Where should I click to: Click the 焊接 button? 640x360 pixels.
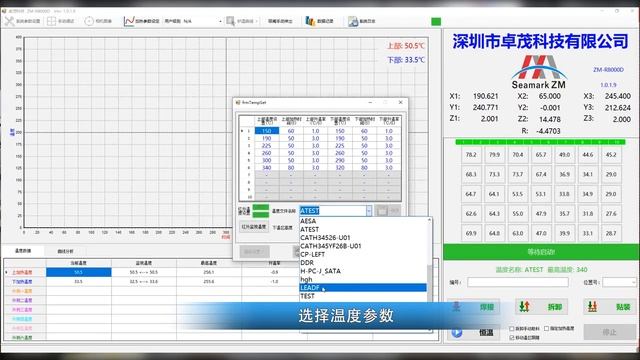pos(473,307)
